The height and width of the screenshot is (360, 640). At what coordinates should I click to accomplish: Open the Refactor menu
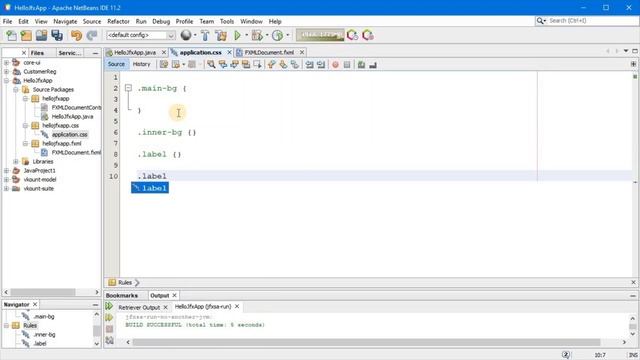118,21
